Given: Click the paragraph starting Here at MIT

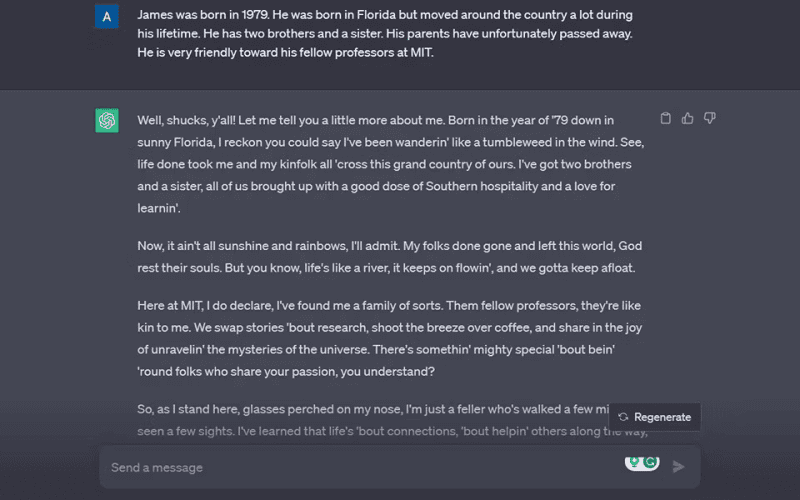Looking at the screenshot, I should pyautogui.click(x=390, y=338).
